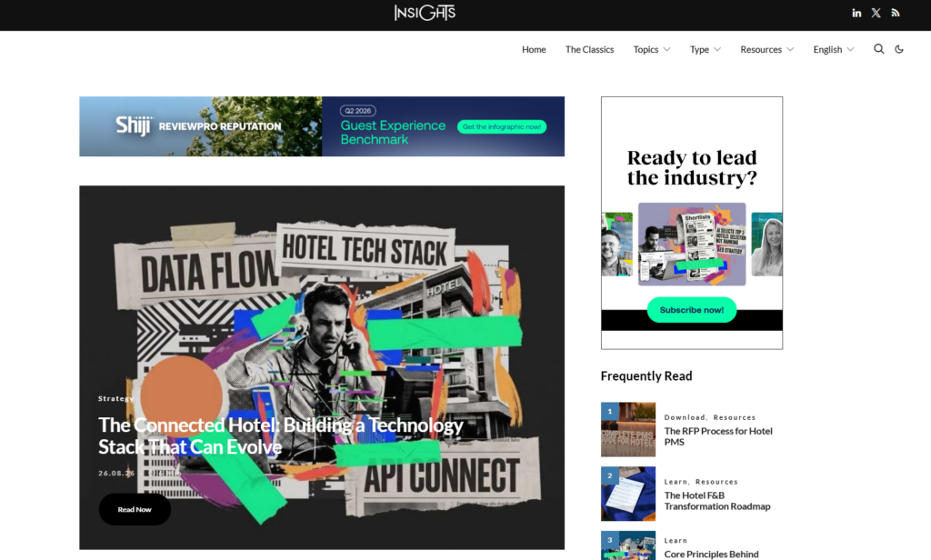Screen dimensions: 931x560
Task: Open The Connected Hotel article title
Action: [x=280, y=435]
